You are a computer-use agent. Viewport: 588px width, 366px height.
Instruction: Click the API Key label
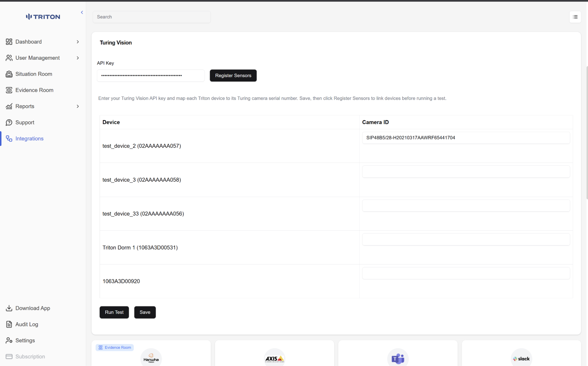tap(105, 63)
